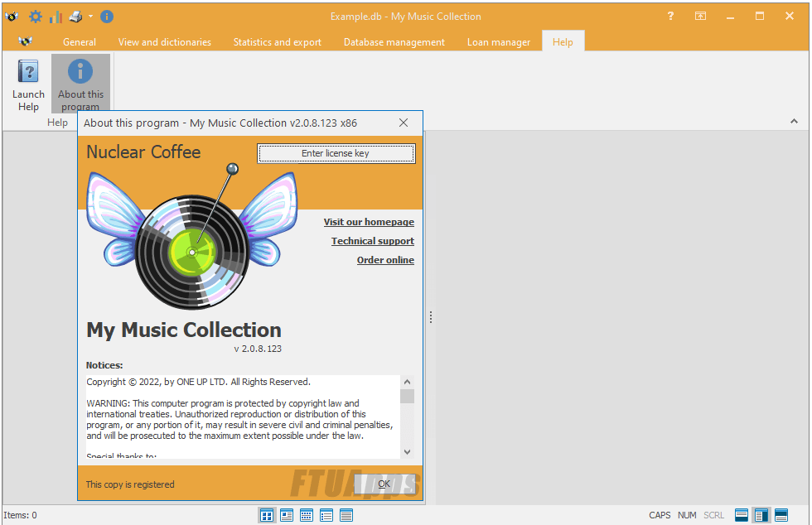Select the plain lines list view icon

pos(346,515)
